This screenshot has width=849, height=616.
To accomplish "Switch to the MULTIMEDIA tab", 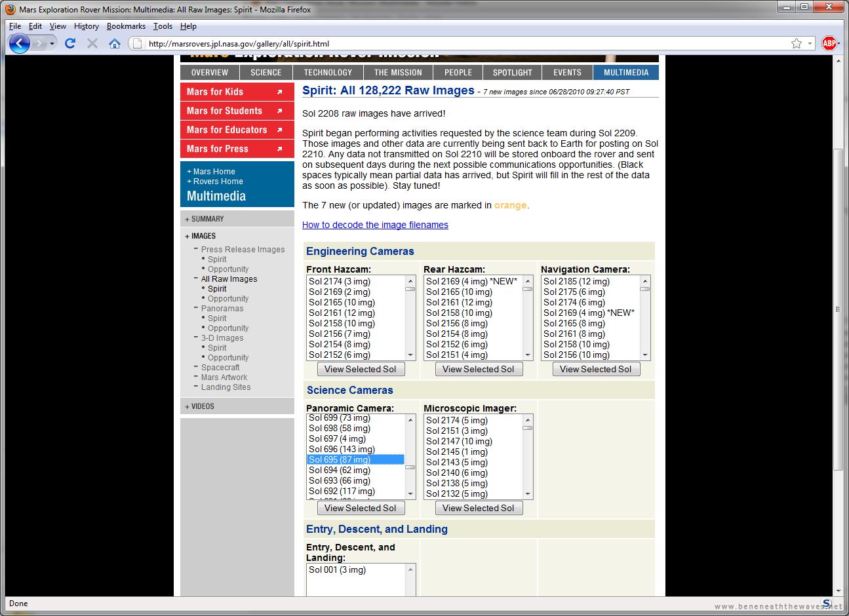I will (x=626, y=73).
